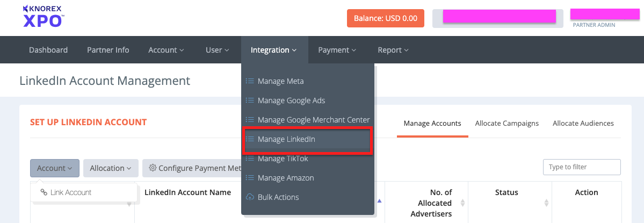Viewport: 644px width, 223px height.
Task: Expand the Account dropdown button
Action: 55,168
